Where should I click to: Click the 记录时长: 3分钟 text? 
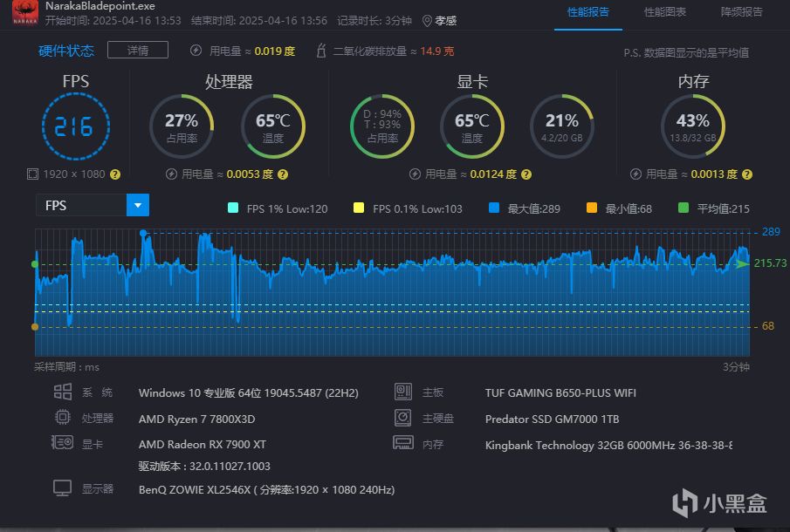coord(374,21)
